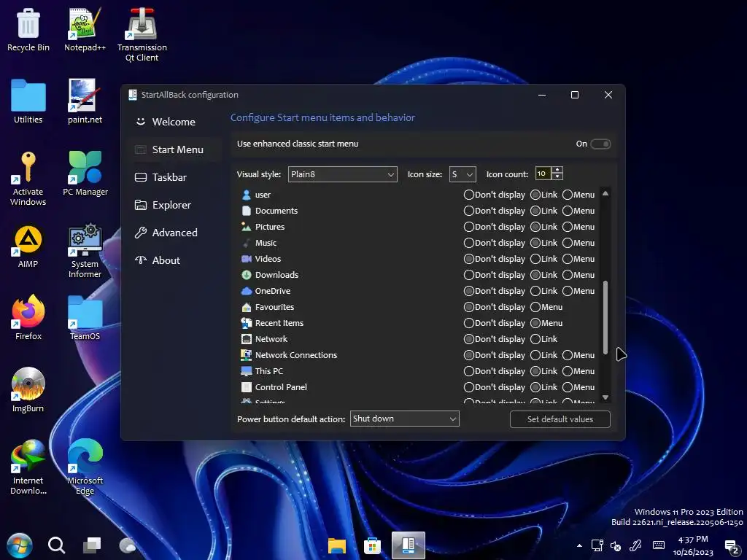
Task: Open Microsoft Store from the taskbar
Action: [372, 545]
